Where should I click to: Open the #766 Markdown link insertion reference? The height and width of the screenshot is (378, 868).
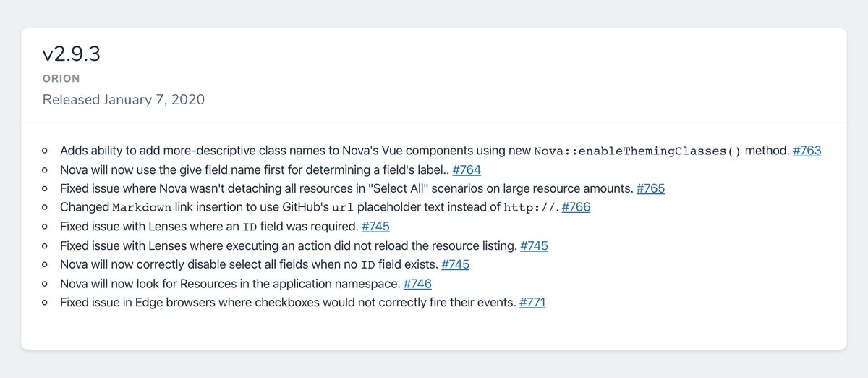pyautogui.click(x=576, y=208)
